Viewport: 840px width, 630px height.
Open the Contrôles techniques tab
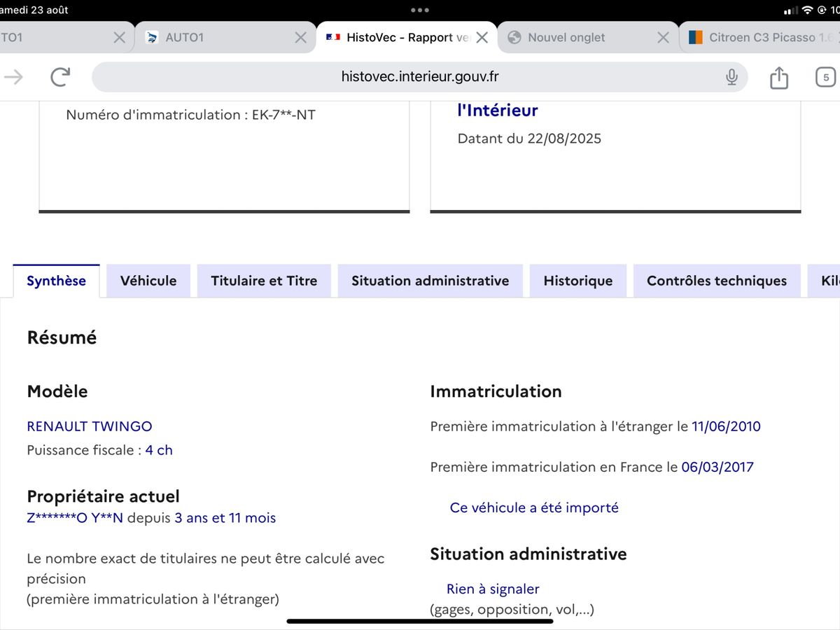click(717, 281)
